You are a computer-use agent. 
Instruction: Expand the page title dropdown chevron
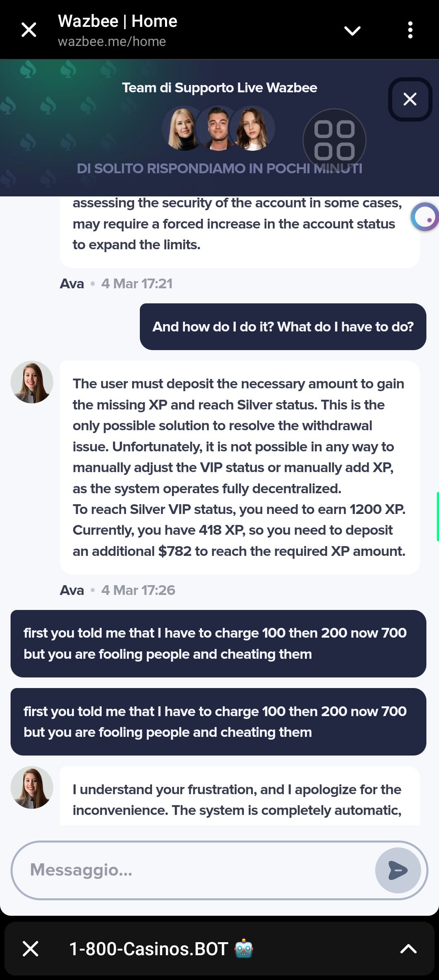pos(352,30)
